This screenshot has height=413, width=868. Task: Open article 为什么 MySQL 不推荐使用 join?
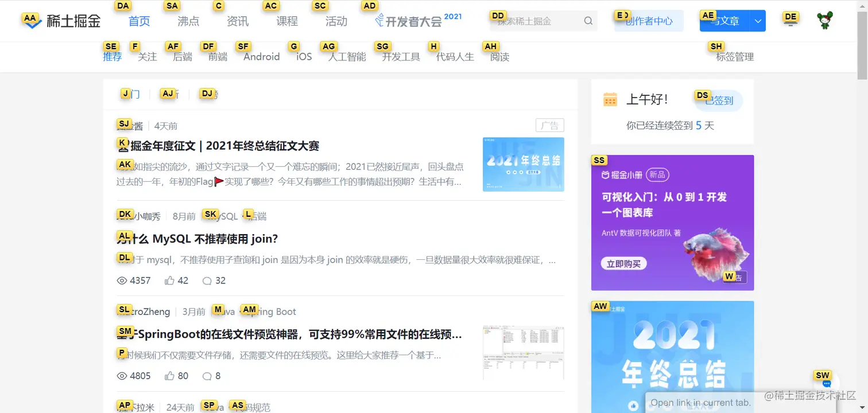[197, 239]
